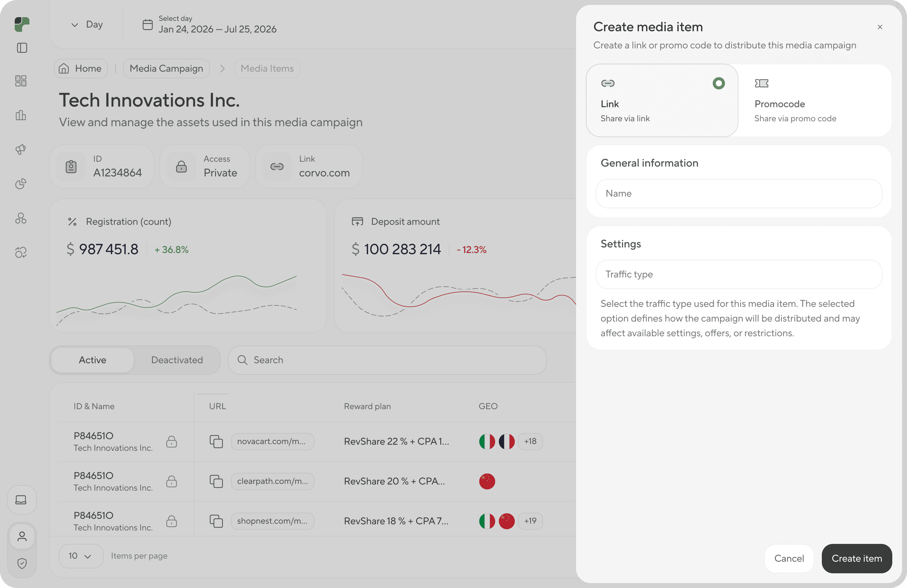This screenshot has width=907, height=588.
Task: Open the Traffic type dropdown field
Action: (x=738, y=274)
